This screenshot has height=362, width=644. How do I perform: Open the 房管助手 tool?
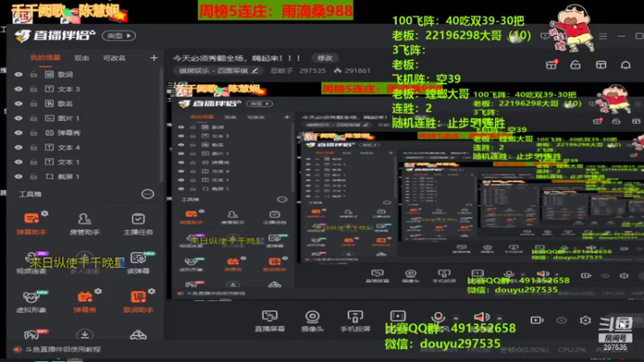(85, 224)
